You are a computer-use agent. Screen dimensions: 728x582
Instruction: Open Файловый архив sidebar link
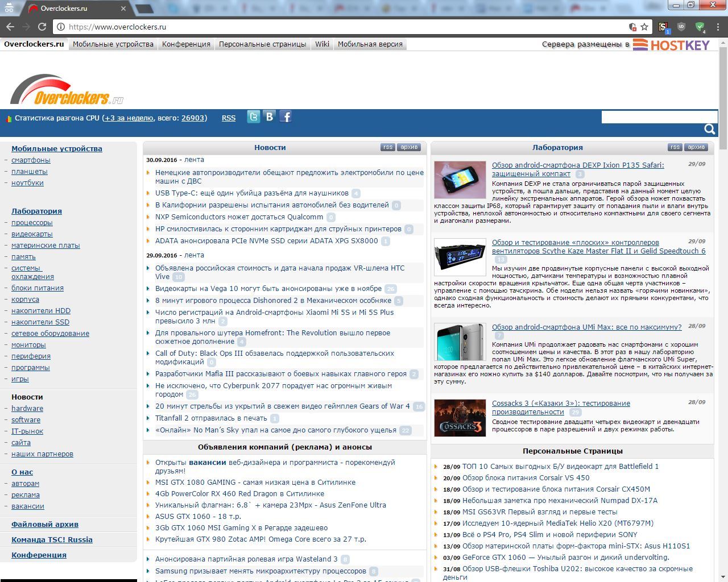[45, 525]
